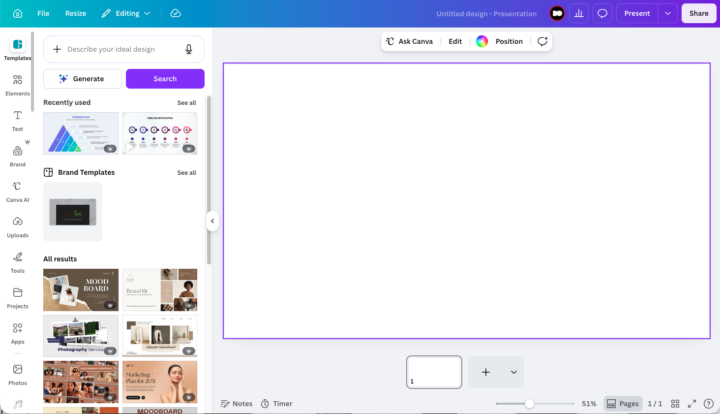The height and width of the screenshot is (414, 720).
Task: Open the rainbow background color picker
Action: [482, 41]
